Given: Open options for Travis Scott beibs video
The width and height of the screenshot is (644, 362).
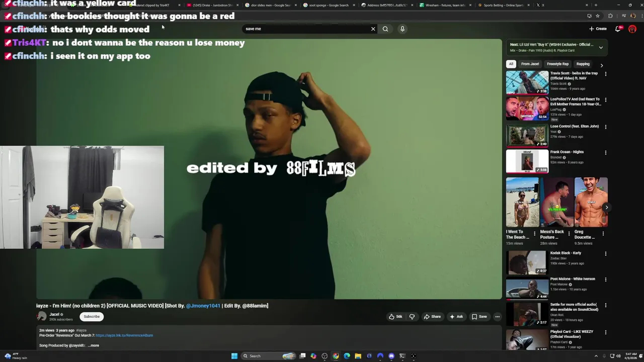Looking at the screenshot, I should tap(606, 74).
